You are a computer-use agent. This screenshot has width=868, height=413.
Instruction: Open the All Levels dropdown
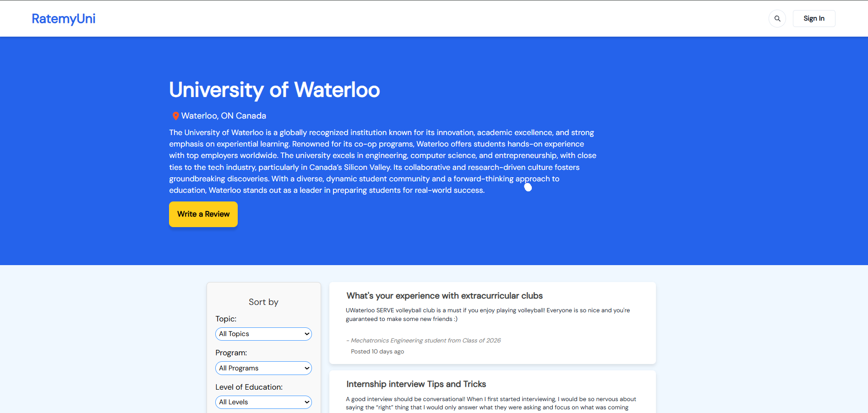click(x=263, y=402)
